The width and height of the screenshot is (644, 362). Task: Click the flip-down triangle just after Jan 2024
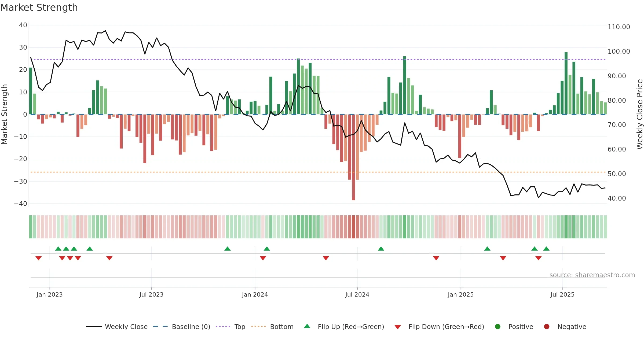263,258
